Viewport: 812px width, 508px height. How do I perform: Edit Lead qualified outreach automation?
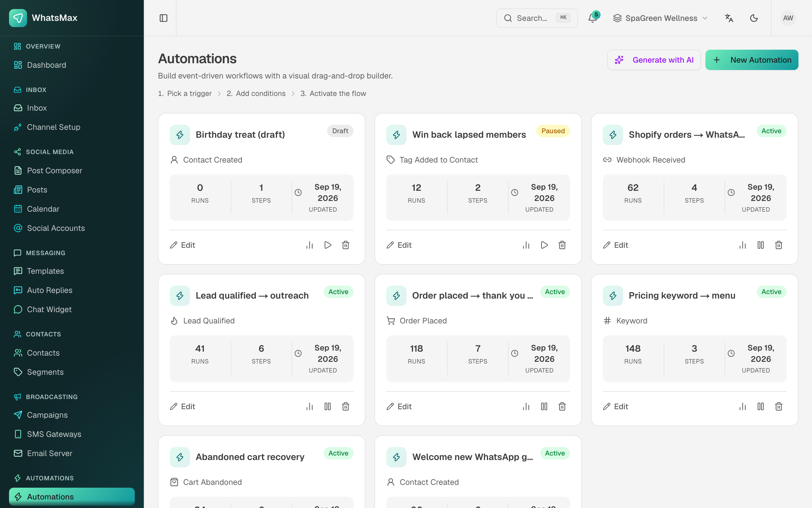tap(182, 406)
